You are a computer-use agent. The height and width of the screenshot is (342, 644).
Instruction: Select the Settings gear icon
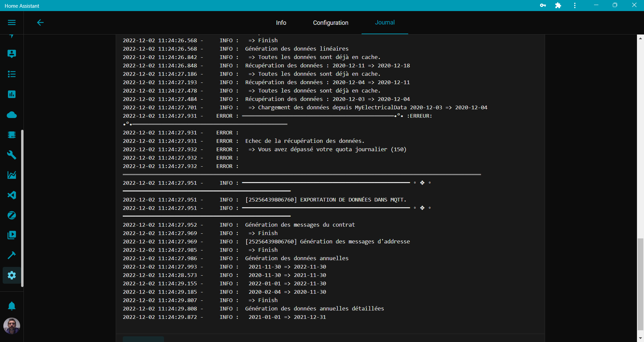point(12,275)
